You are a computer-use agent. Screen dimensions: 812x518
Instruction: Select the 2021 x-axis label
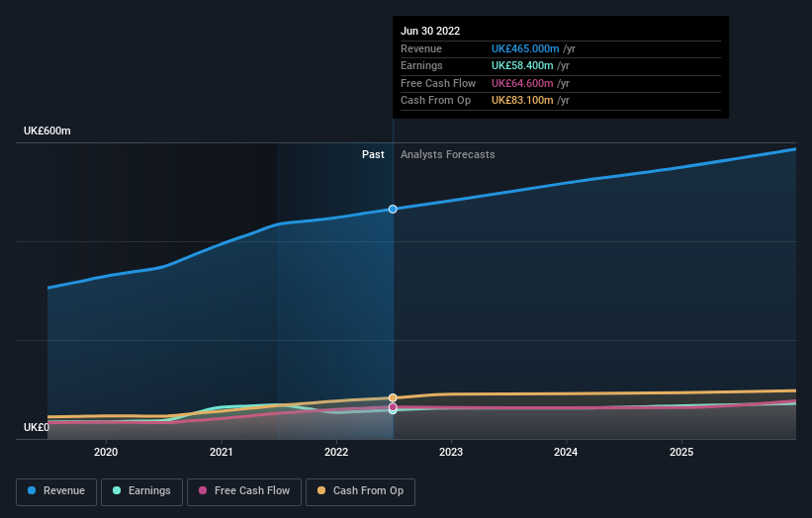coord(222,452)
